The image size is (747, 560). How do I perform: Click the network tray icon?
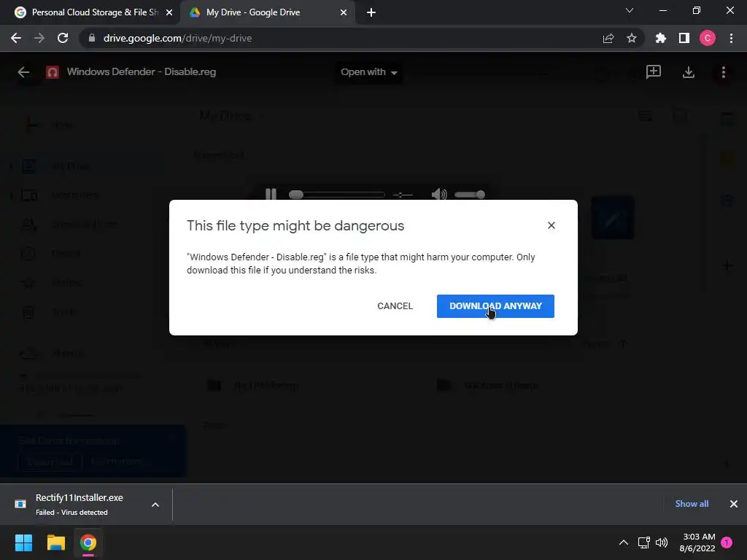643,542
